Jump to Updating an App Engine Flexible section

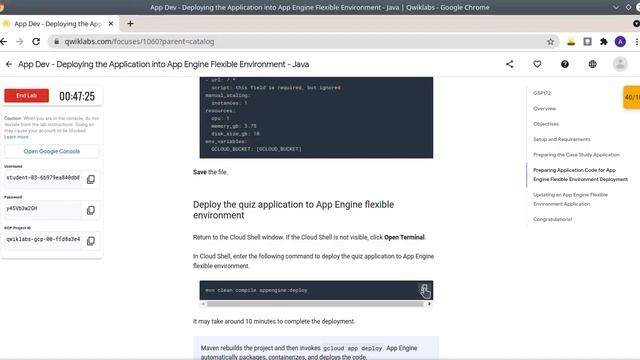click(x=570, y=199)
